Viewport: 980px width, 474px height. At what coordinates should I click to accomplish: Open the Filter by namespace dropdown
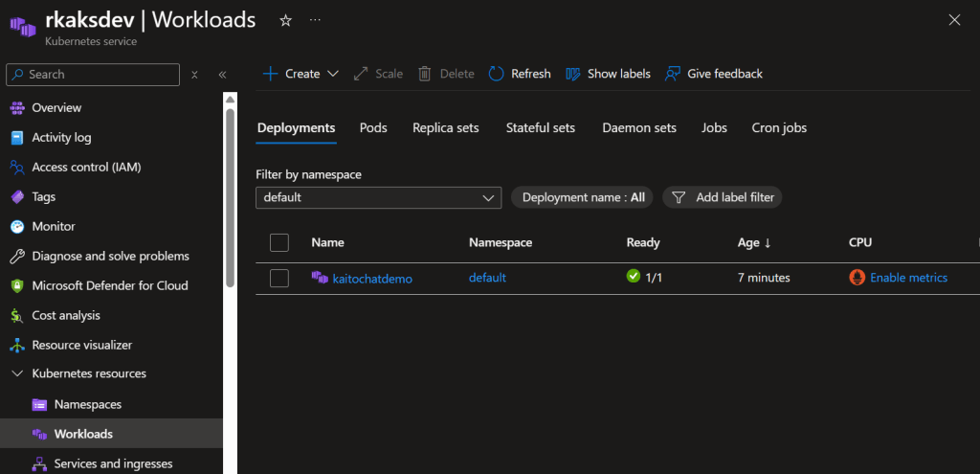coord(378,197)
